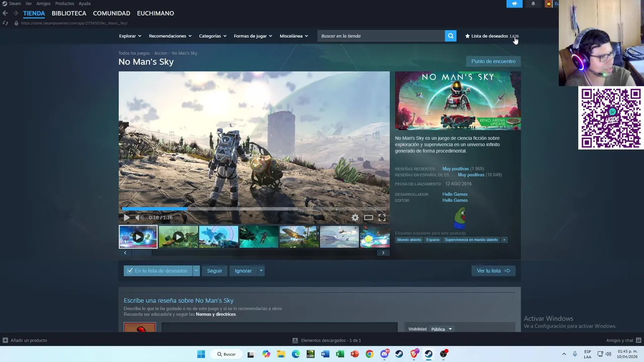Open Word from the taskbar
644x362 pixels.
point(325,354)
